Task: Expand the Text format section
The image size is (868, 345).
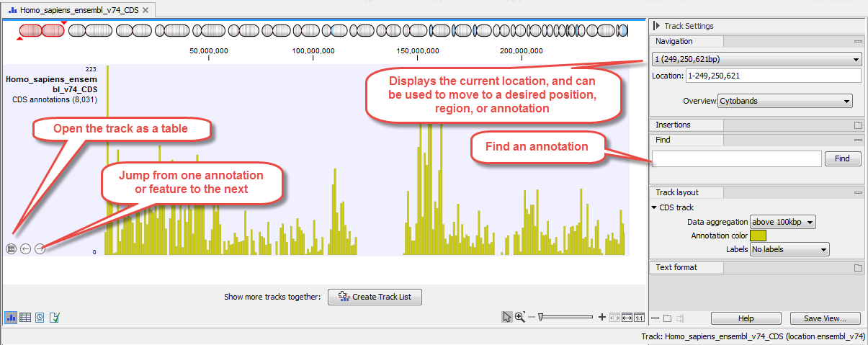Action: point(857,268)
